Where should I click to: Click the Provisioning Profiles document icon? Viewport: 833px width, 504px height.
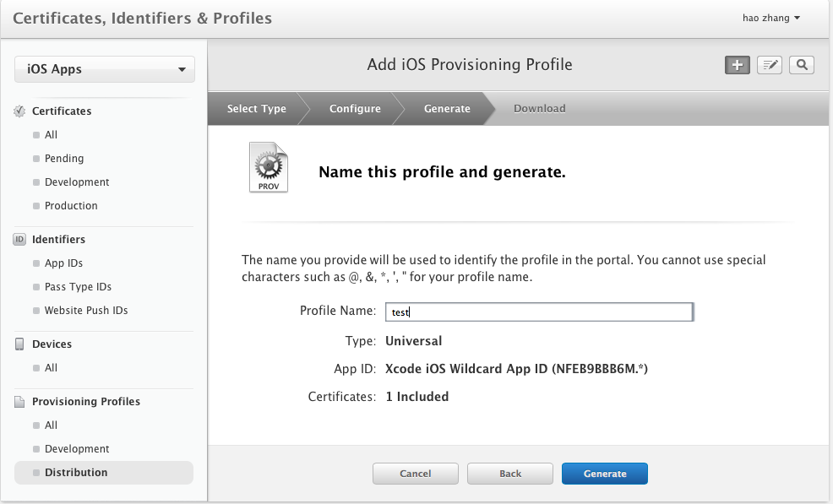20,402
